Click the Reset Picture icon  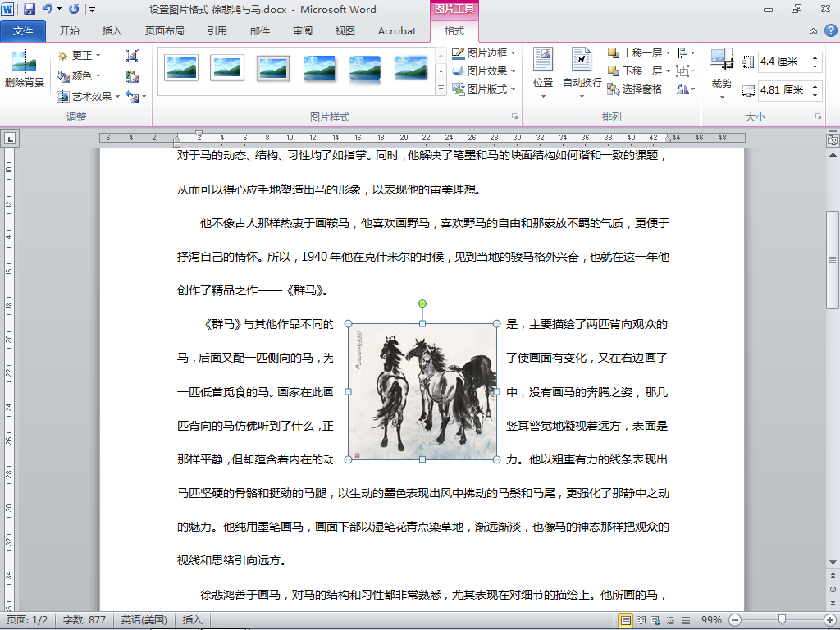(132, 97)
